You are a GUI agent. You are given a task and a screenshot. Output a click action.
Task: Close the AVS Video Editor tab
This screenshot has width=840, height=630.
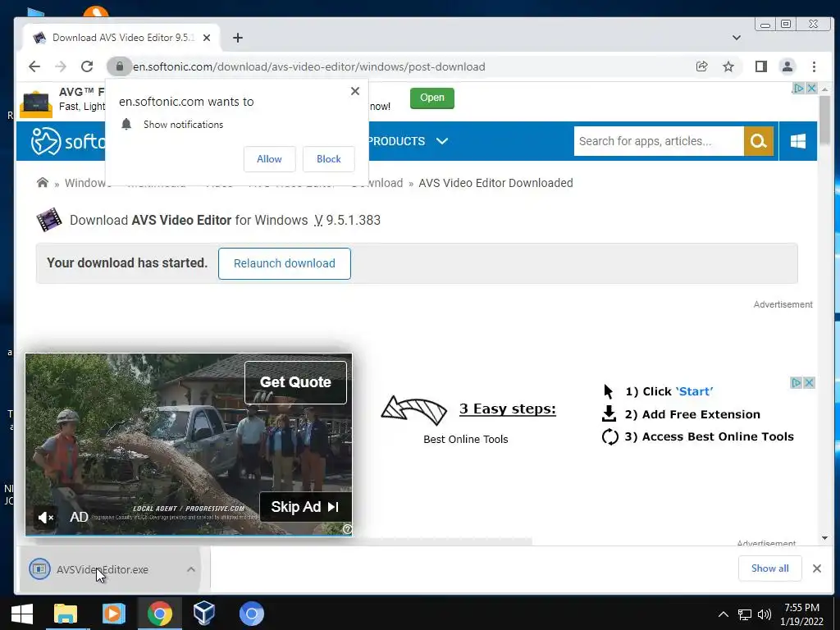tap(207, 38)
